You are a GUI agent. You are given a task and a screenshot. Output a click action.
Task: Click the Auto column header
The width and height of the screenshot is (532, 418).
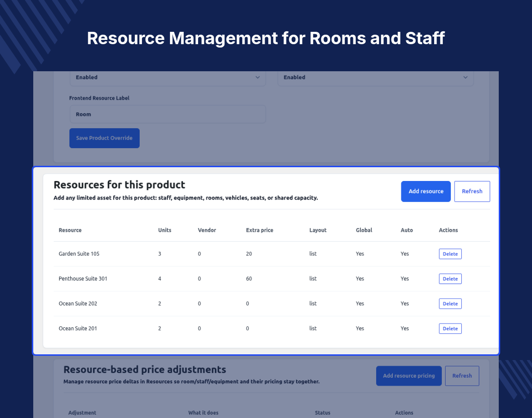coord(407,230)
